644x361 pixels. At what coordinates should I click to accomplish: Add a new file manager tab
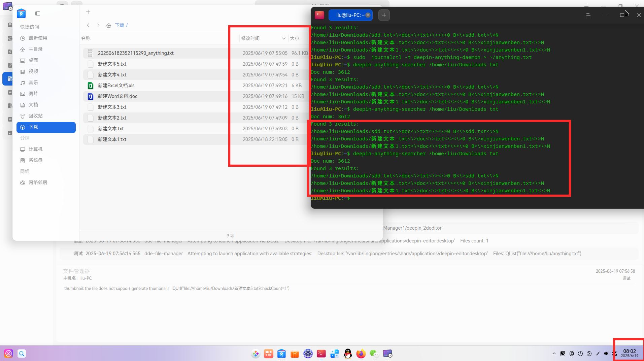(88, 12)
